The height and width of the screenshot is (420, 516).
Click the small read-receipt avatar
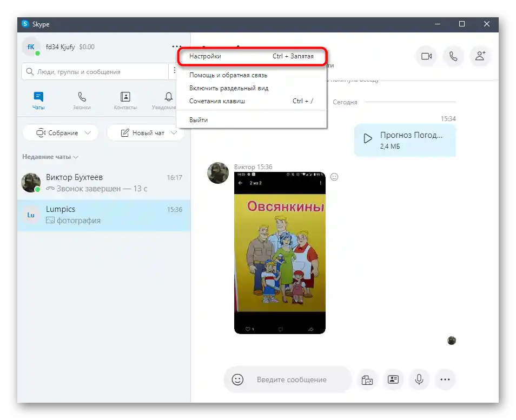[x=452, y=341]
